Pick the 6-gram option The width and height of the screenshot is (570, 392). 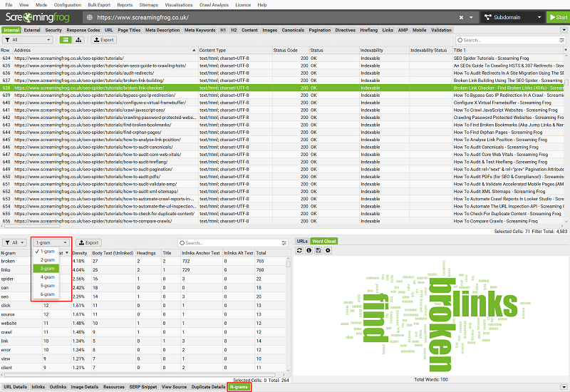(x=46, y=294)
